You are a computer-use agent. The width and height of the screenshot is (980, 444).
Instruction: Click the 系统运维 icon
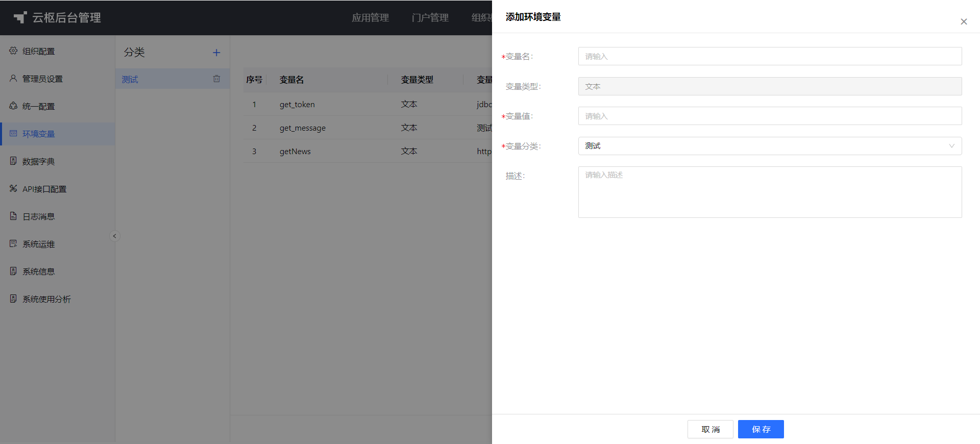(x=13, y=243)
